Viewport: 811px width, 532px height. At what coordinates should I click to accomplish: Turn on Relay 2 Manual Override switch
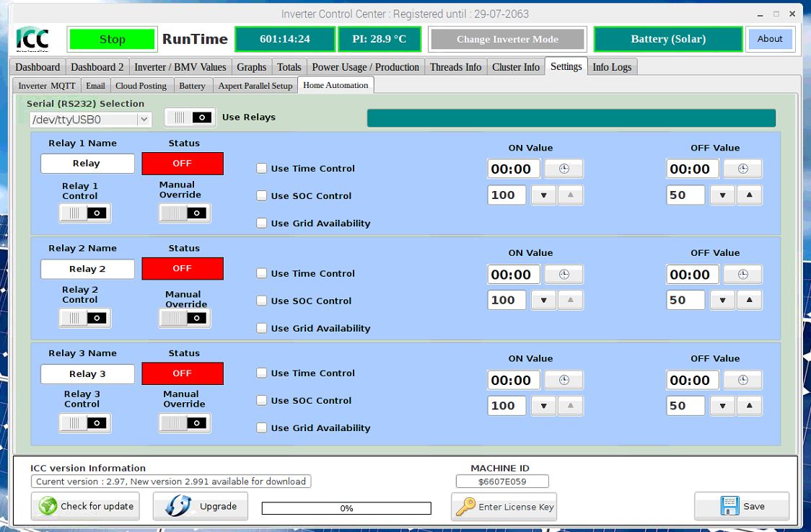(185, 318)
